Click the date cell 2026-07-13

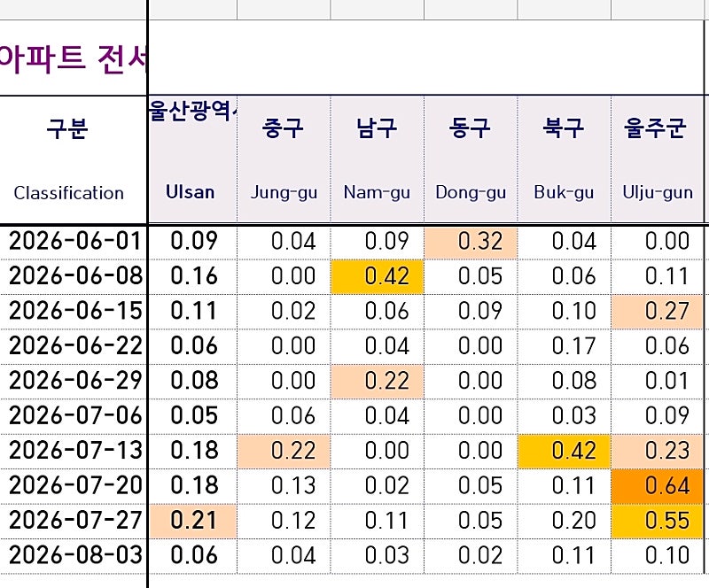(x=74, y=451)
